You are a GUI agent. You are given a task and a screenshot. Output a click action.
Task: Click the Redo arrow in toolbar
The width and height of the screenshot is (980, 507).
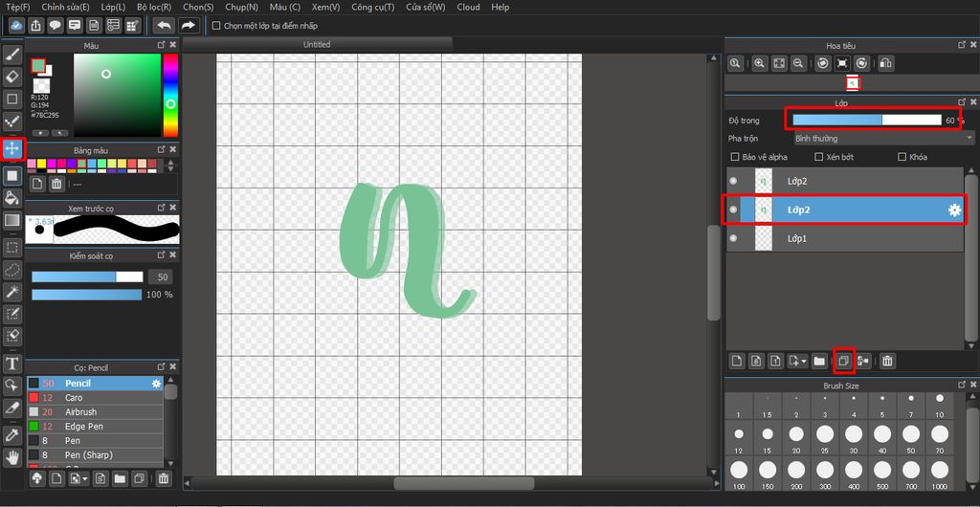click(x=188, y=26)
